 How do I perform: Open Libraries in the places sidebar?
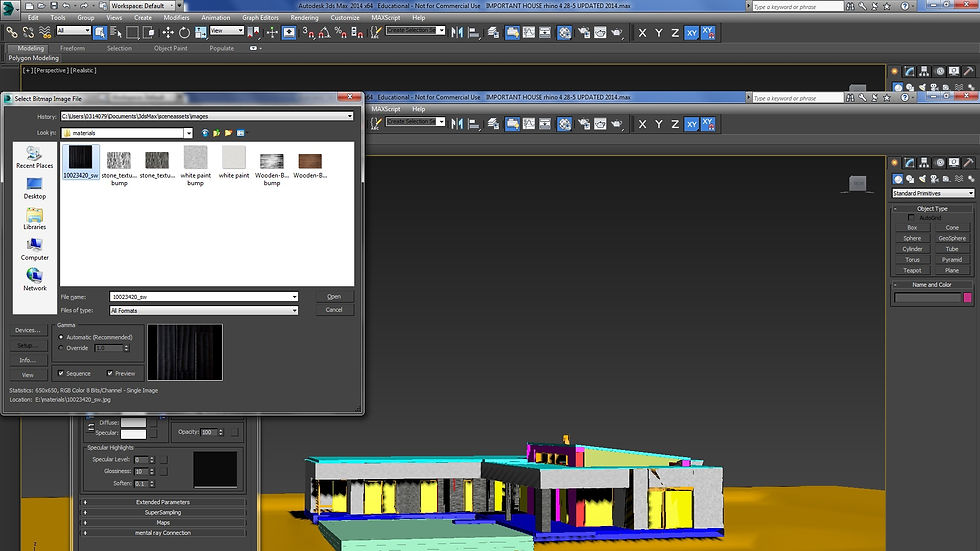35,218
